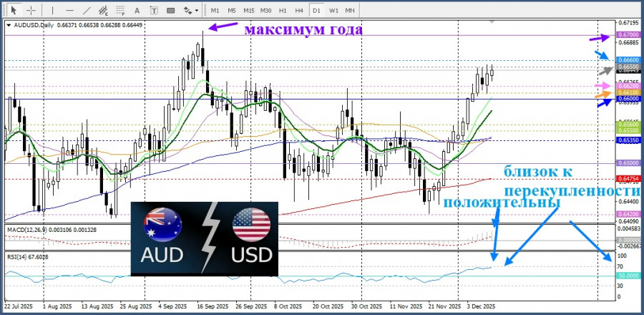This screenshot has height=315, width=644.
Task: Click the 4 Sep 2025 date label
Action: point(174,307)
